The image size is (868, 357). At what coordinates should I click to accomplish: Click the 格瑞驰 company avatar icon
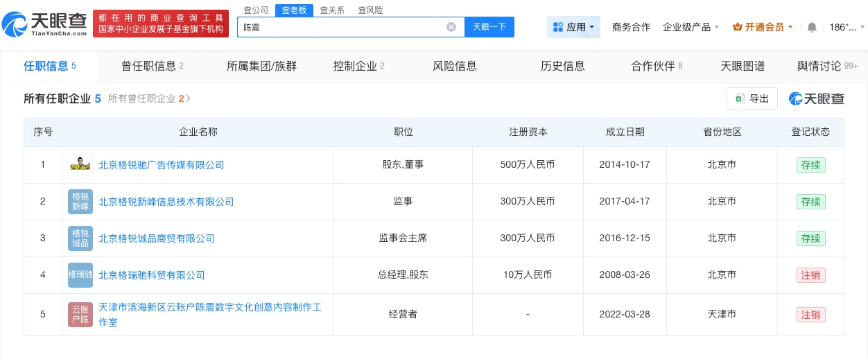point(80,275)
